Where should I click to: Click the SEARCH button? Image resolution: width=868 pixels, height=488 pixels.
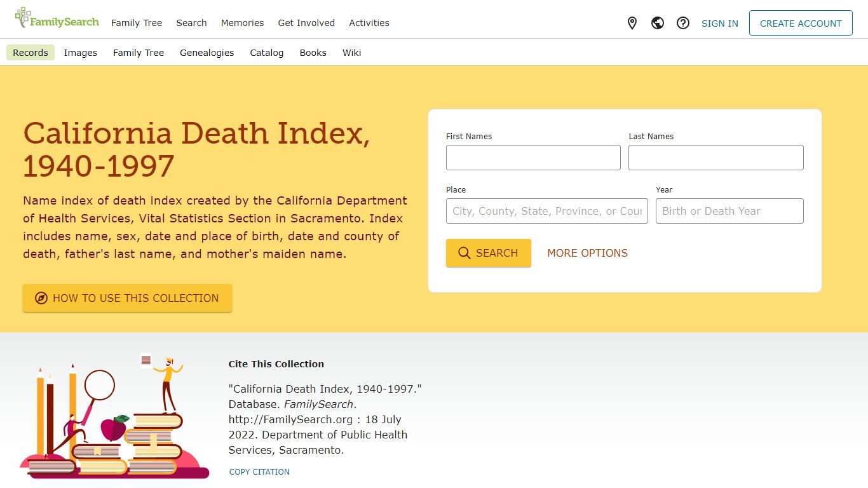489,253
